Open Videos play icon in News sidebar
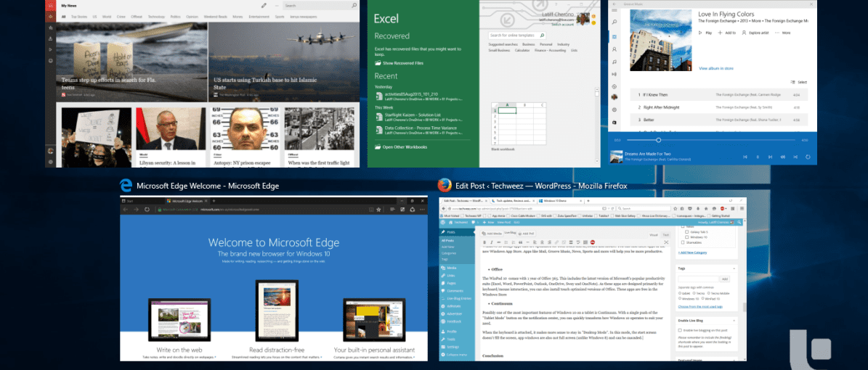Image resolution: width=868 pixels, height=370 pixels. click(x=50, y=49)
